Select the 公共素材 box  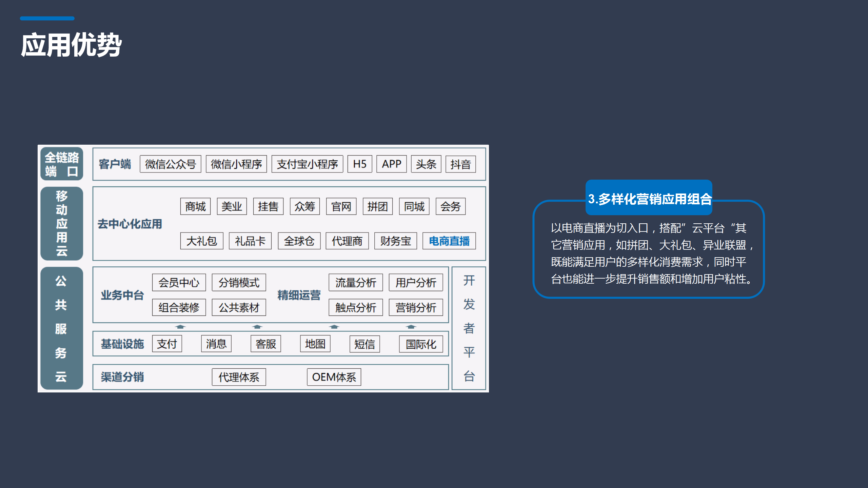click(x=239, y=307)
